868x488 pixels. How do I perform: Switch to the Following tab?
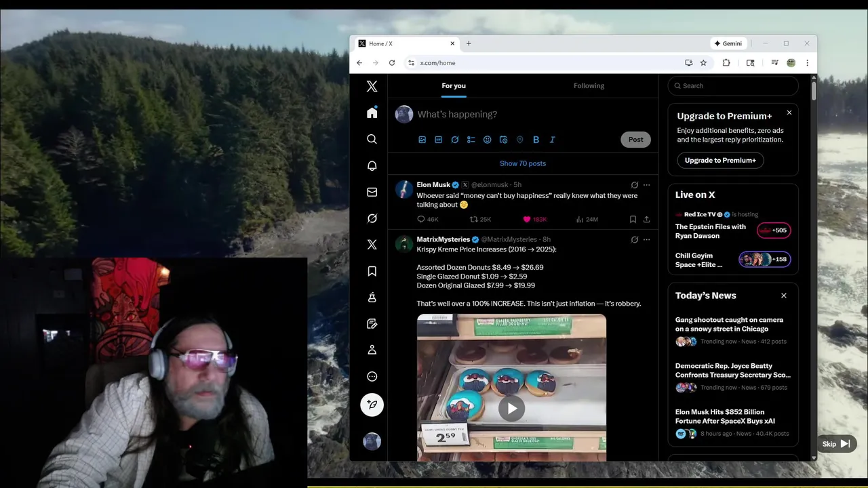pos(589,85)
